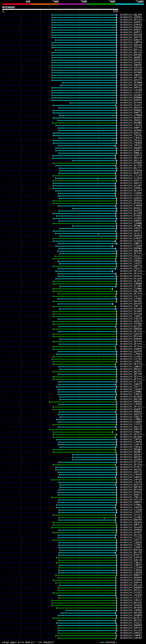
Task: Select hit label UniRef100_A5UY94
Action: (x=131, y=108)
